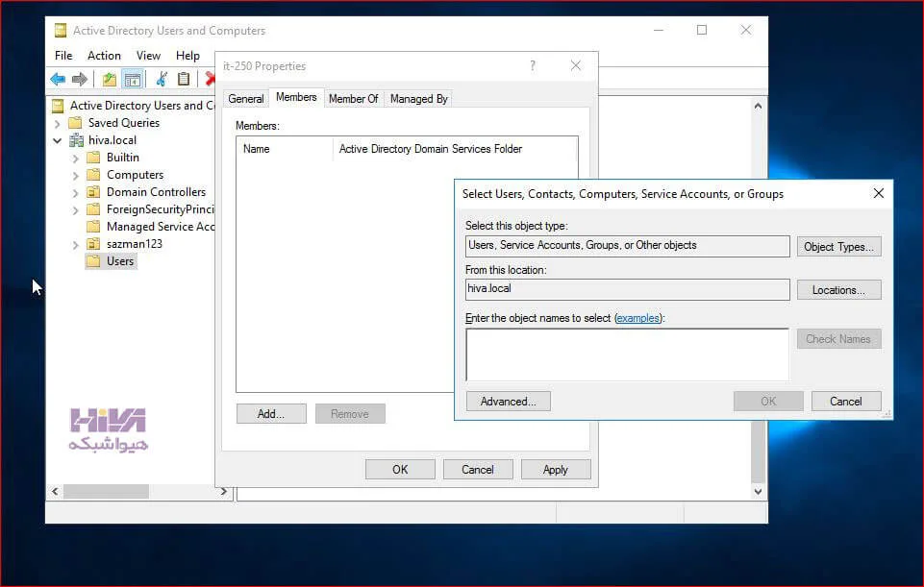Click Active Directory Domain Services Folder column header
Screen dimensions: 924x587
click(455, 149)
